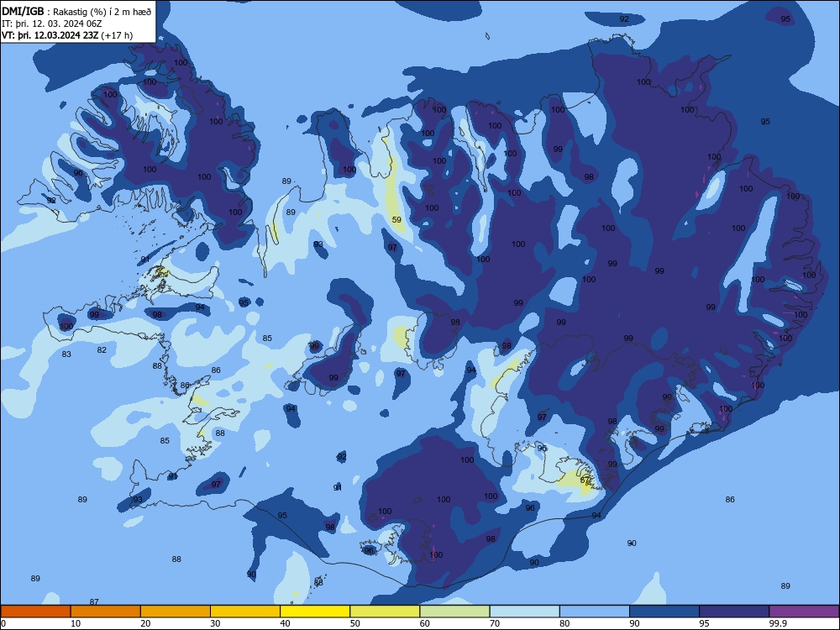Click the legend tick label '80'
Screen dimensions: 840x630
(564, 623)
